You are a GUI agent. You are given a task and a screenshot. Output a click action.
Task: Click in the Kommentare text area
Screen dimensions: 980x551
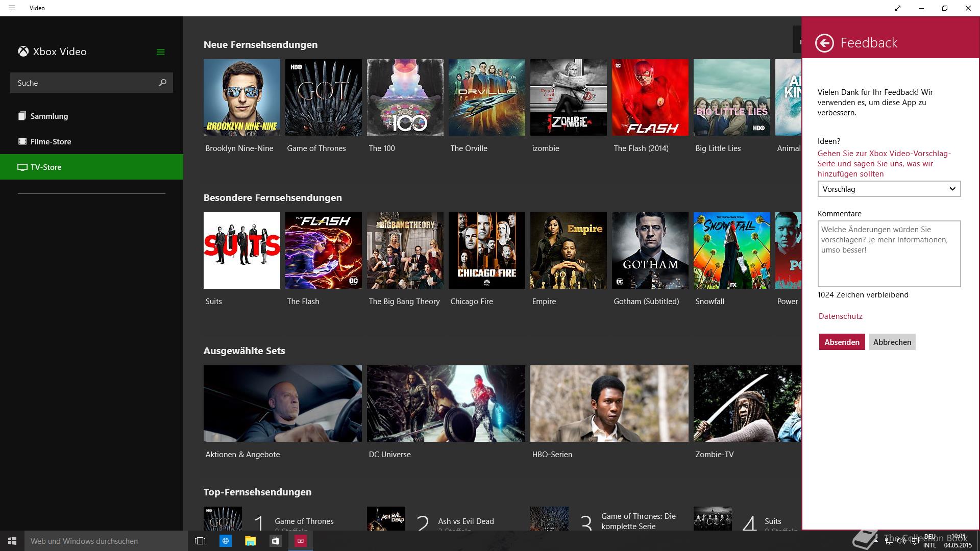click(889, 254)
